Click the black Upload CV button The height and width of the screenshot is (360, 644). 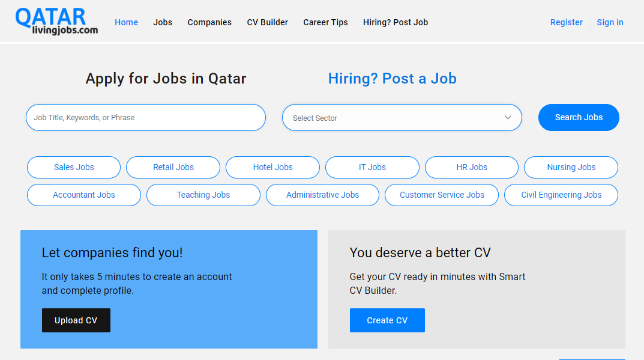[x=76, y=320]
